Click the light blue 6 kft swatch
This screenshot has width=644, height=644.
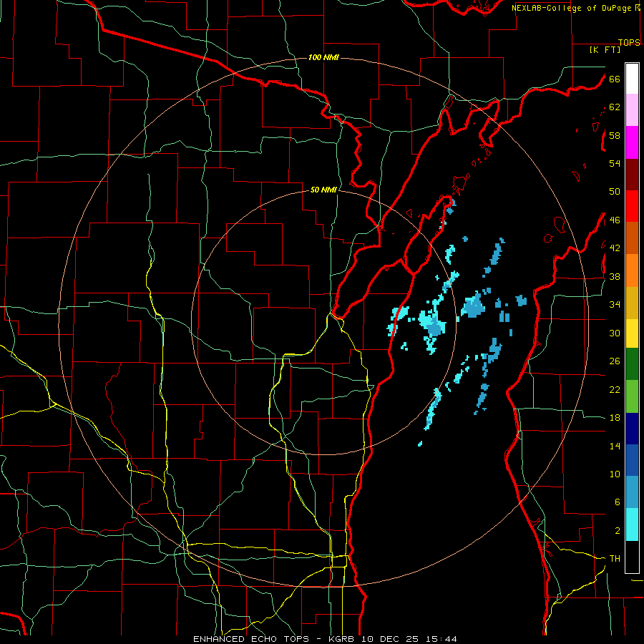pos(632,492)
